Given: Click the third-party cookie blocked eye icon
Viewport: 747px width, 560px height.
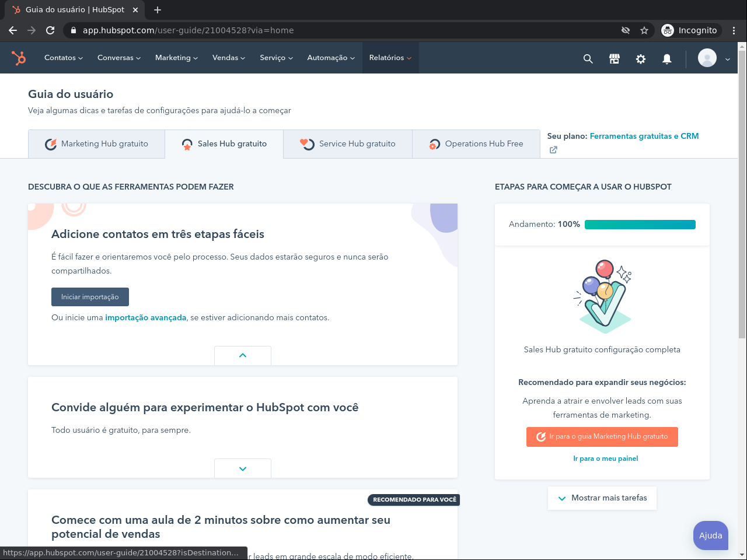Looking at the screenshot, I should coord(626,30).
